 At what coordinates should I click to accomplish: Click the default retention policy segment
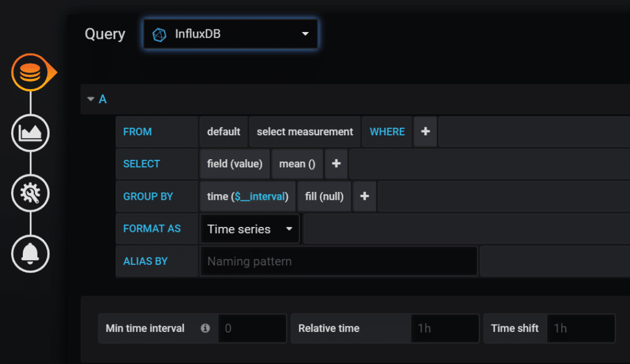point(223,132)
